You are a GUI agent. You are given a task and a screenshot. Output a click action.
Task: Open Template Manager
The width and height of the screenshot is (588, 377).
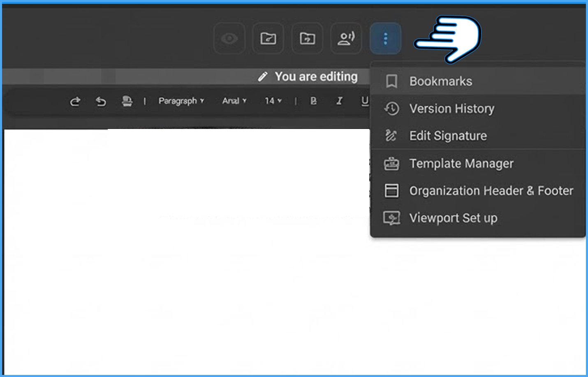478,163
